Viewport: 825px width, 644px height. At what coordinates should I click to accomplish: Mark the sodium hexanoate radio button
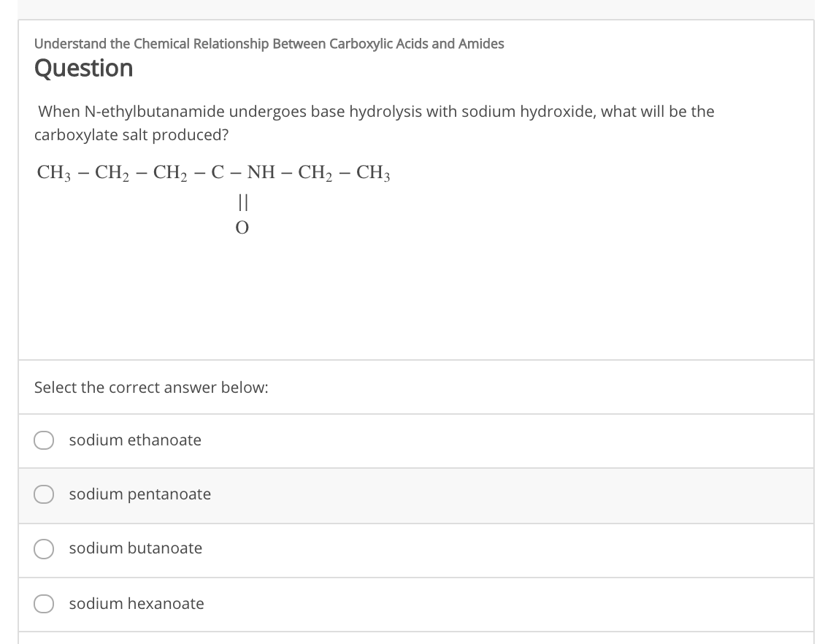tap(44, 604)
